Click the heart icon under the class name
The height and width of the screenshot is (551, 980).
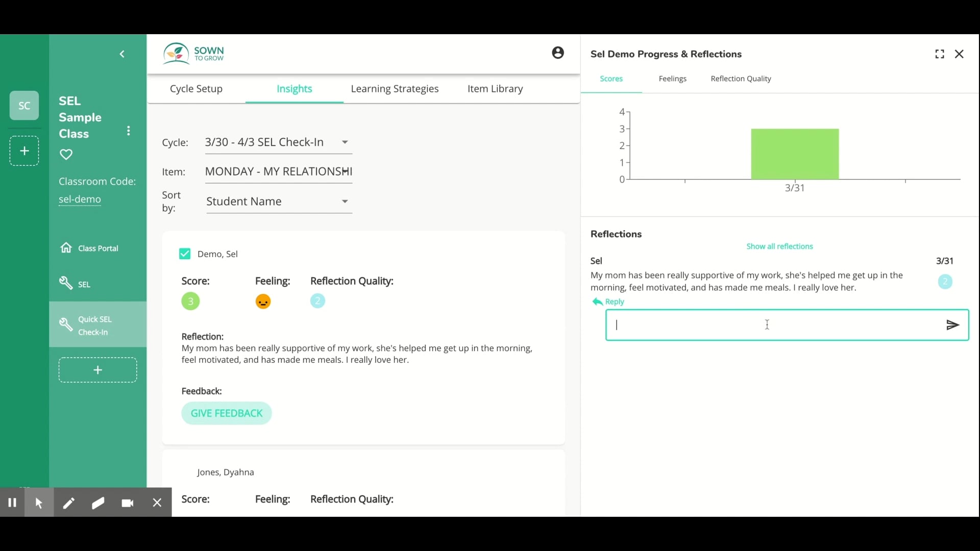66,154
